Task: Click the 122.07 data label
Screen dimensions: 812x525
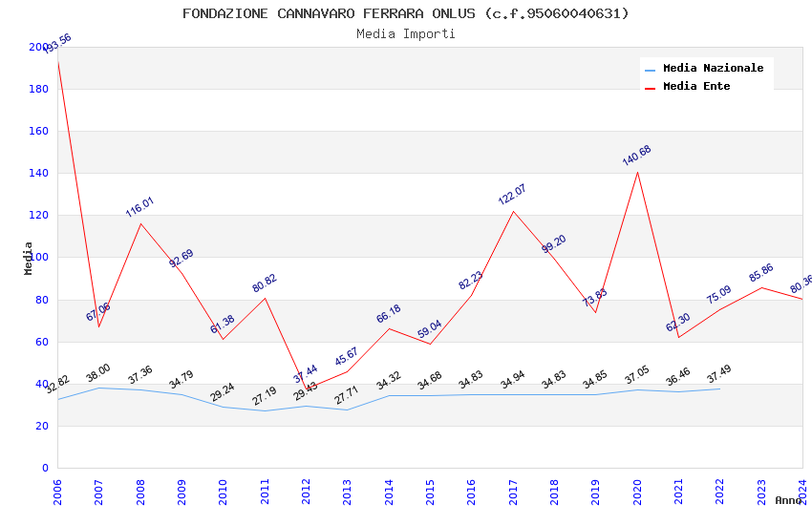Action: pyautogui.click(x=512, y=195)
